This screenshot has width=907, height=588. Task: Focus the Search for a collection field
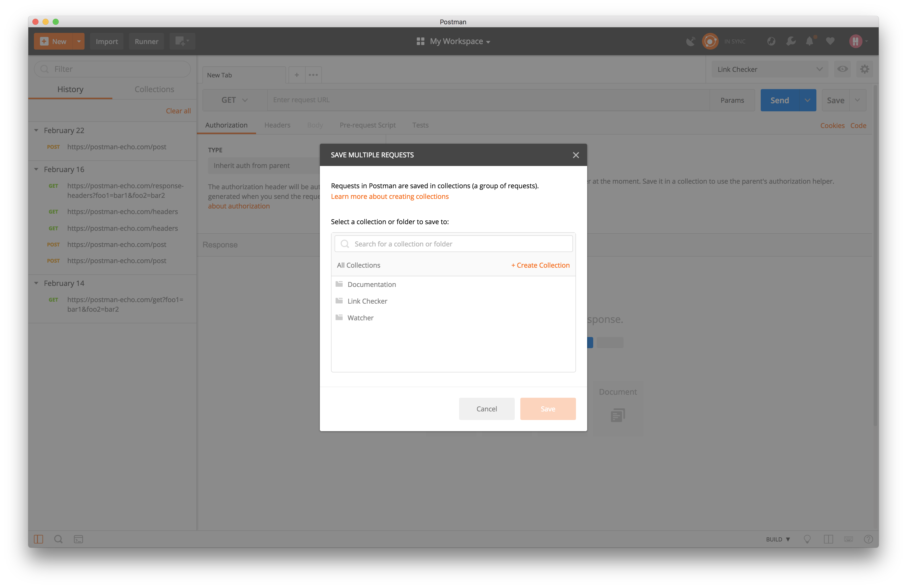click(453, 243)
